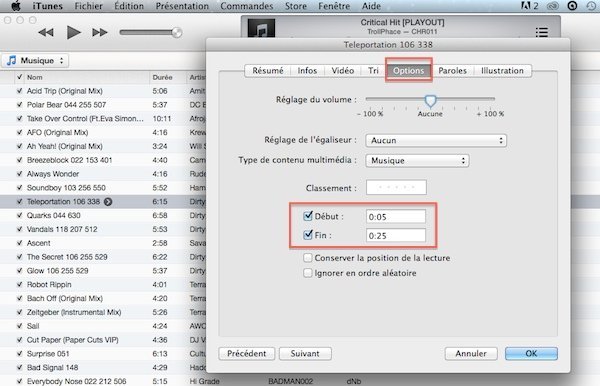
Task: Uncheck the Always Wonder track checkbox
Action: pos(19,174)
